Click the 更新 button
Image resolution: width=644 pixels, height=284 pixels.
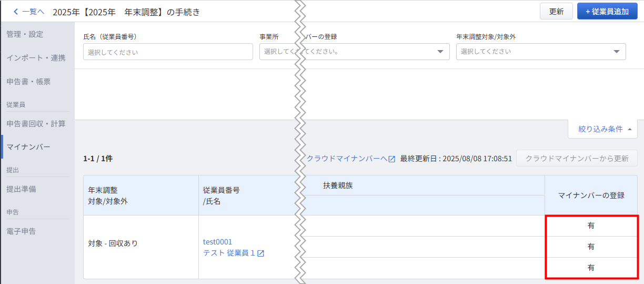[x=556, y=11]
